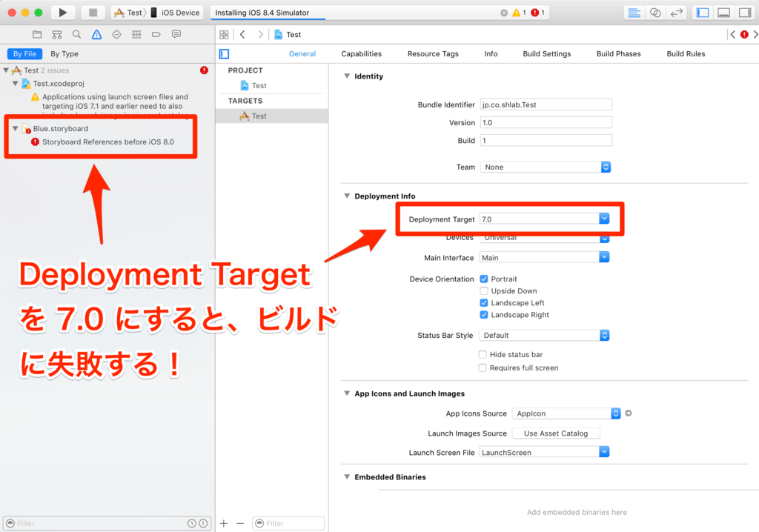
Task: Select the Test project in PROJECT list
Action: coord(253,85)
